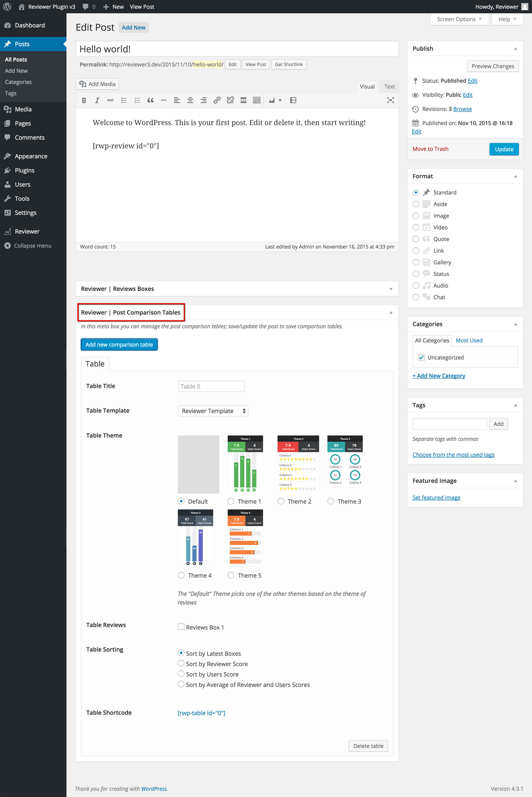The height and width of the screenshot is (797, 532).
Task: Select the Table tab
Action: coord(95,364)
